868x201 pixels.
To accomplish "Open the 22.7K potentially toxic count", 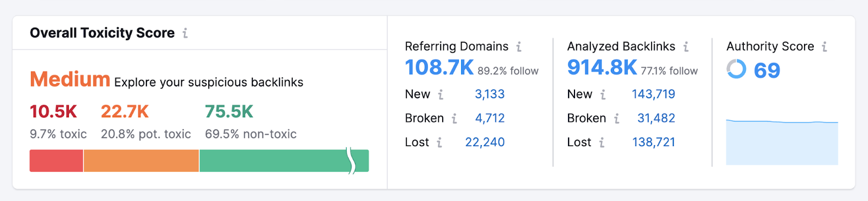I will pos(125,111).
